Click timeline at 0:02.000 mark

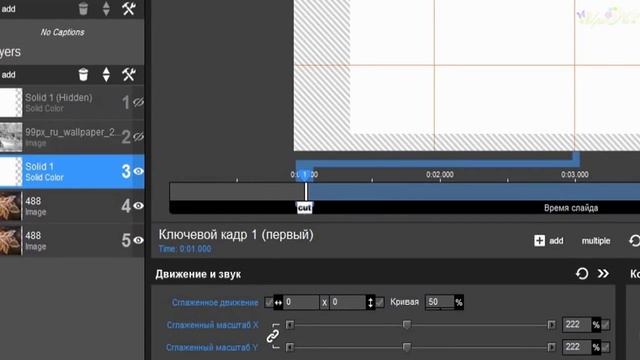coord(440,175)
